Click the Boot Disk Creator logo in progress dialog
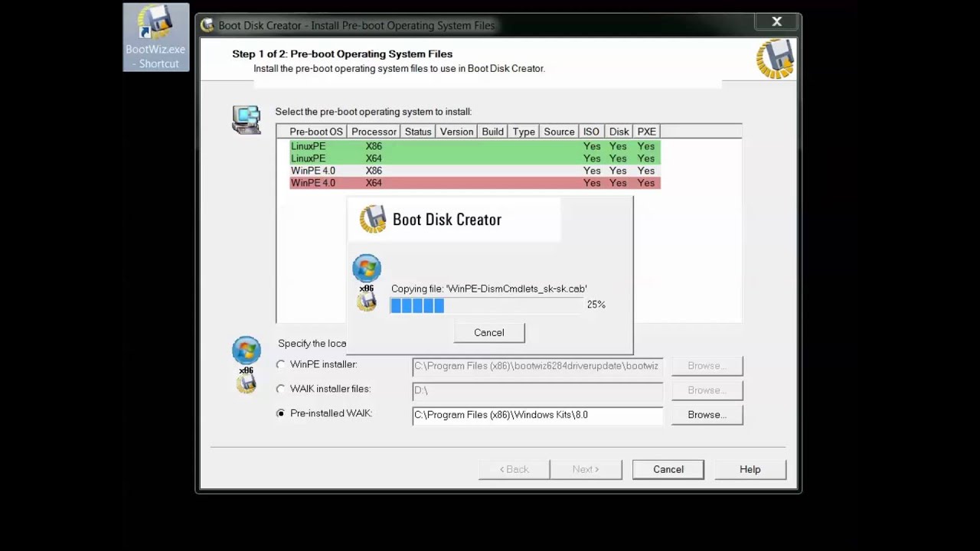The height and width of the screenshot is (551, 980). point(373,220)
